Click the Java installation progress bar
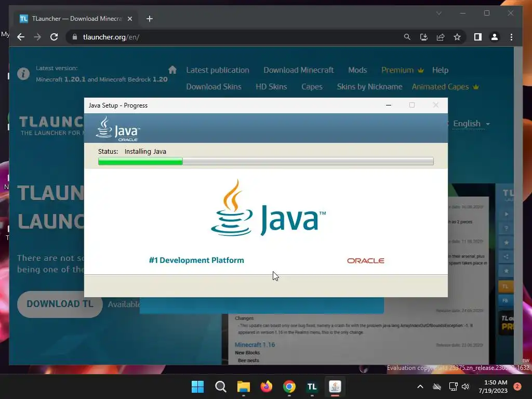Screen dimensions: 532x399 (x=265, y=161)
